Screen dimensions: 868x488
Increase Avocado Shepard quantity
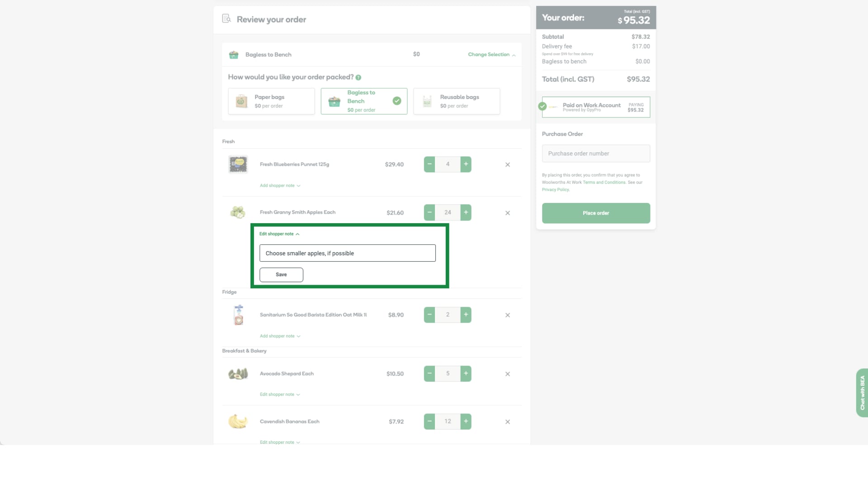pyautogui.click(x=466, y=374)
